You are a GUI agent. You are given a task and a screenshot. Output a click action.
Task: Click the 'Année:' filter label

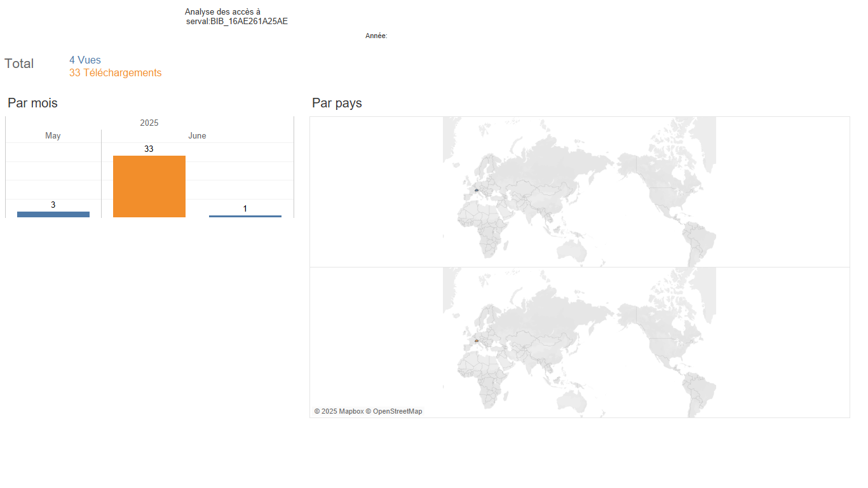(x=376, y=36)
